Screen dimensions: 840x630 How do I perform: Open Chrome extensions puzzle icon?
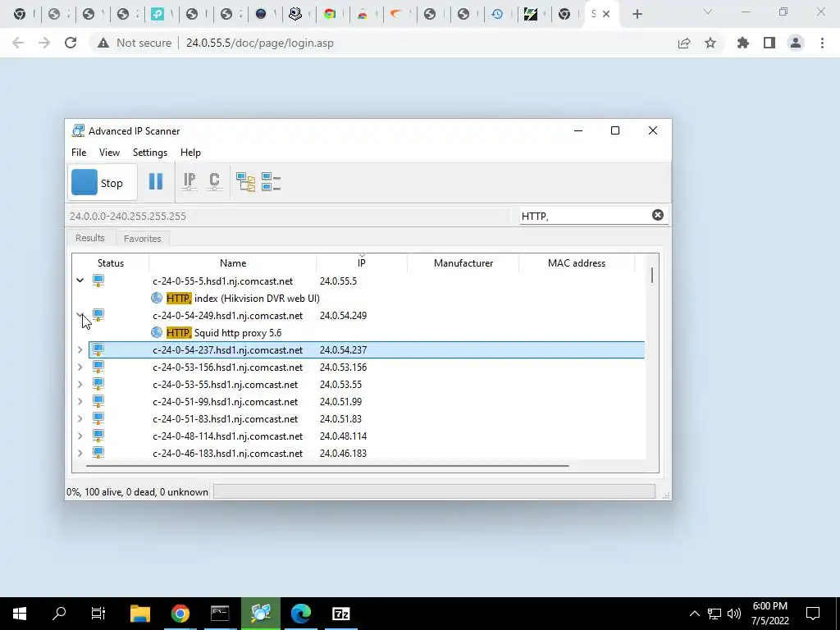(743, 43)
